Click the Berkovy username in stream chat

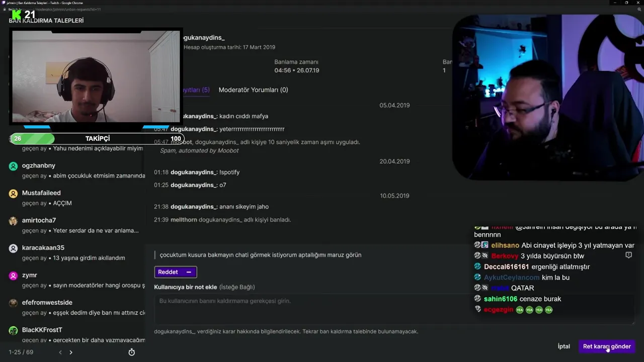[x=505, y=256]
